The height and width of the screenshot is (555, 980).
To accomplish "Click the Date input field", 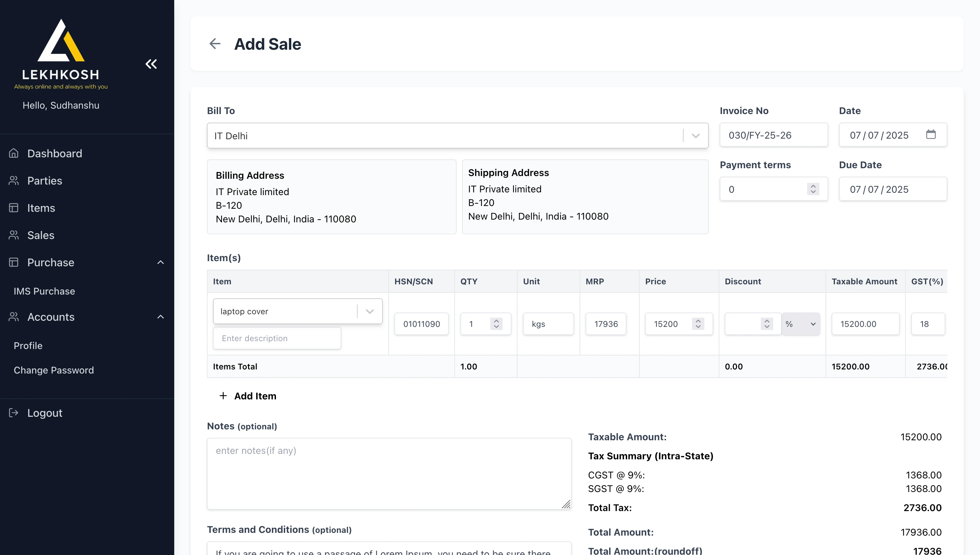I will tap(893, 135).
